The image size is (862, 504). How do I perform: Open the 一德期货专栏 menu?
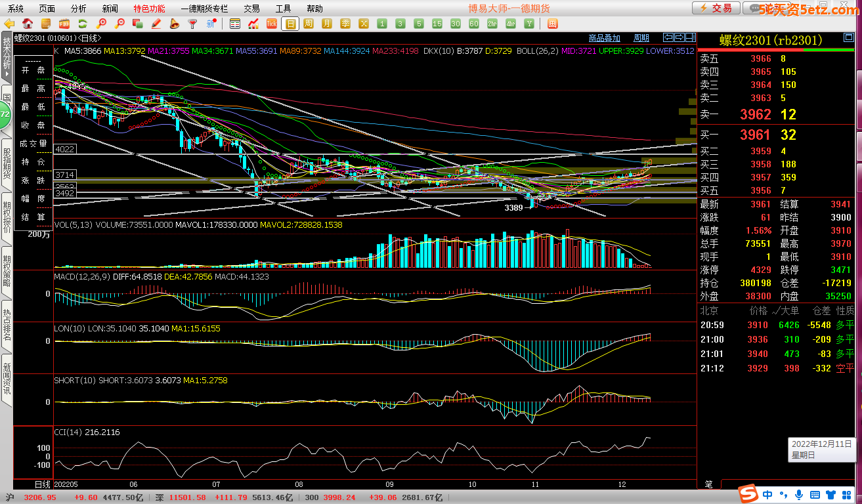point(204,9)
